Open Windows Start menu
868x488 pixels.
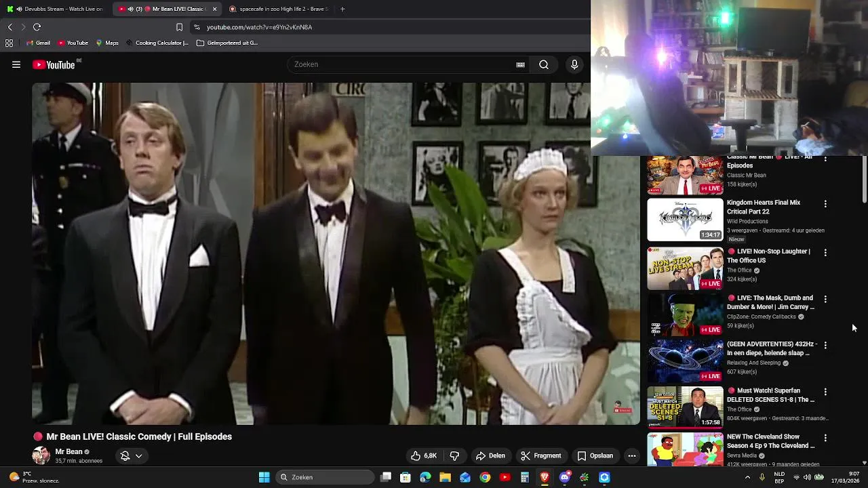coord(264,477)
